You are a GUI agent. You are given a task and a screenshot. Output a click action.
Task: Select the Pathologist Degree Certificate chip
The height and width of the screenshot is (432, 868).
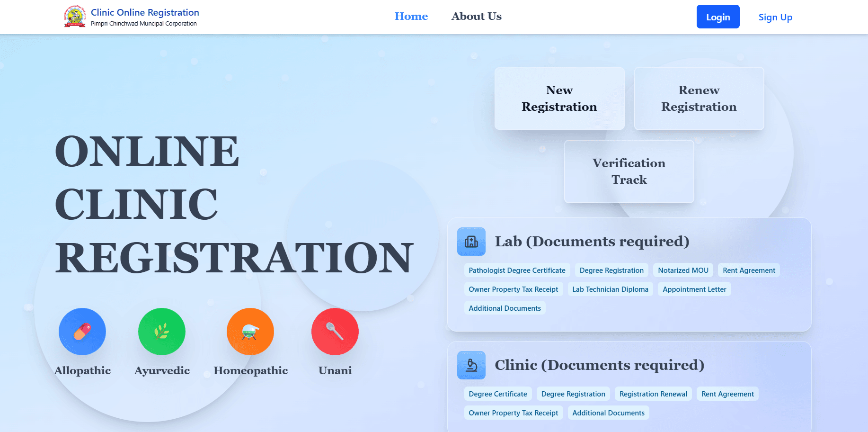[x=516, y=270]
